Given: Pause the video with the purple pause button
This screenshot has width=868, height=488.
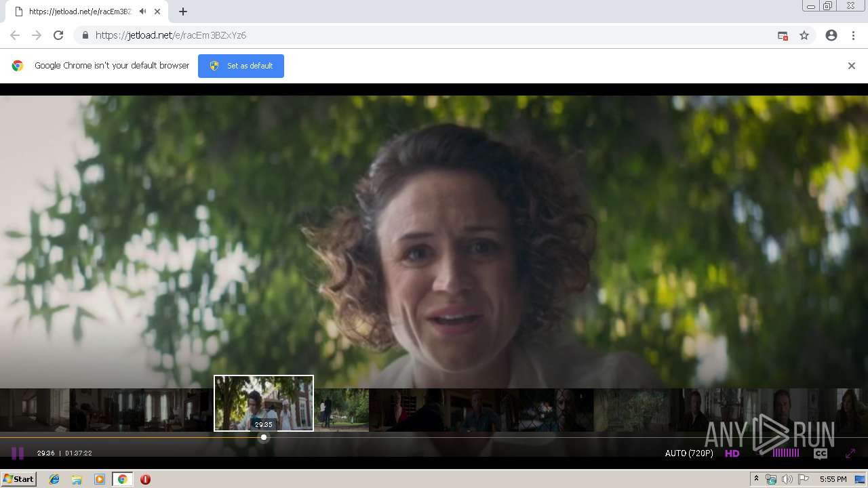Looking at the screenshot, I should 18,453.
